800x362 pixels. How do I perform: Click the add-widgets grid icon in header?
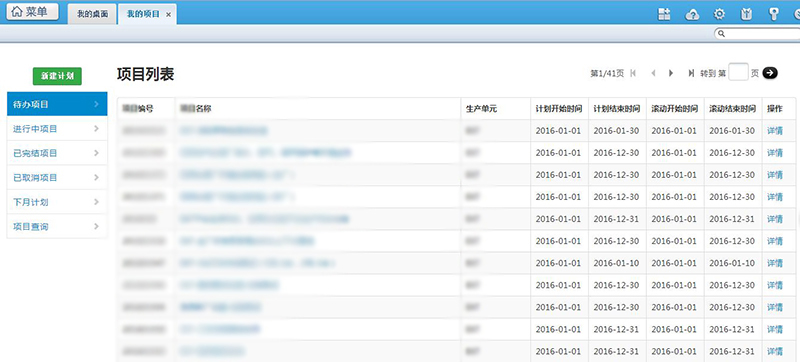[664, 14]
